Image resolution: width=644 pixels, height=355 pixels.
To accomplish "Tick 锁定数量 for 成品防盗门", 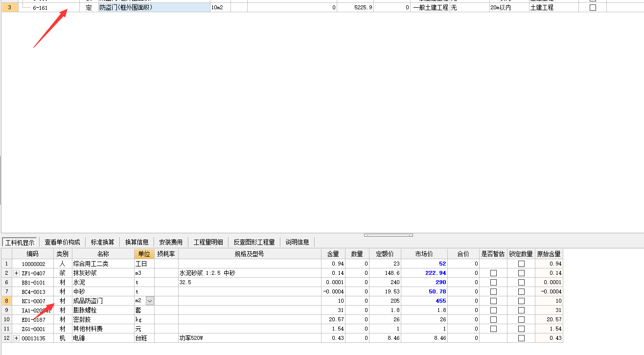I will [x=521, y=301].
